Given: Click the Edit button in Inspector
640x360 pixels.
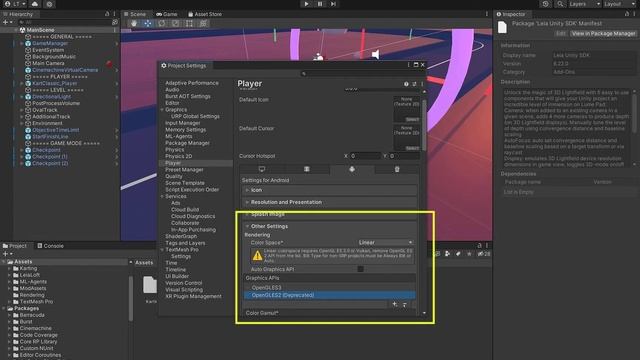Looking at the screenshot, I should (x=561, y=33).
